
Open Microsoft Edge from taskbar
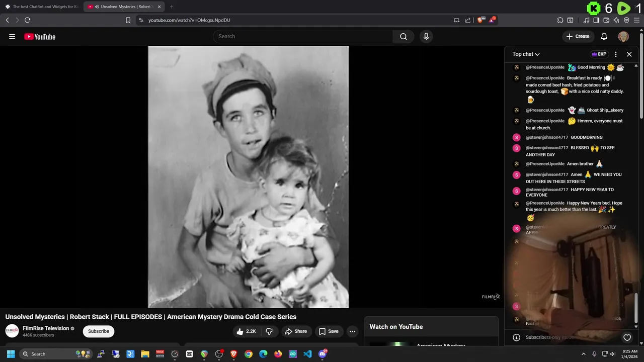[263, 354]
